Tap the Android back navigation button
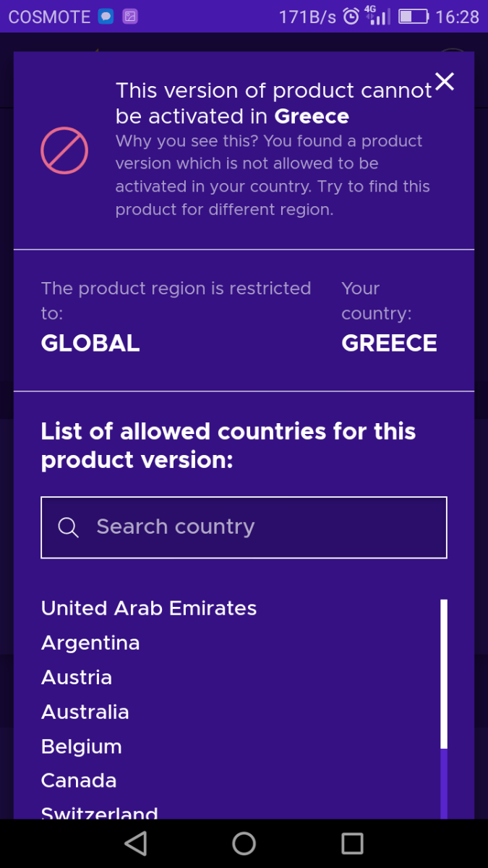Image resolution: width=488 pixels, height=868 pixels. click(x=135, y=843)
